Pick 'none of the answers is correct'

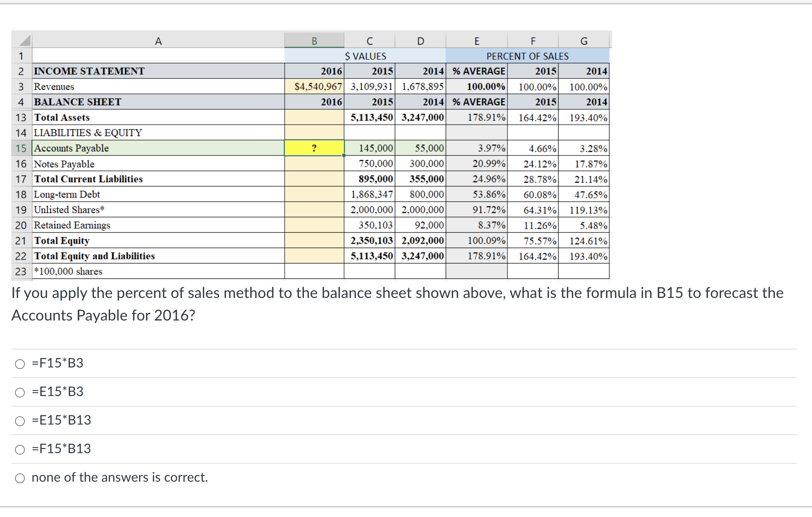click(x=20, y=478)
